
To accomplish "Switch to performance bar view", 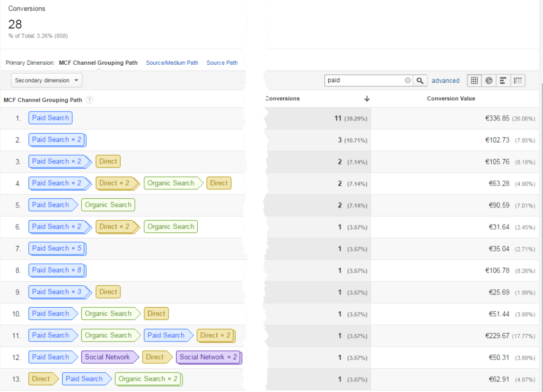I will [503, 81].
